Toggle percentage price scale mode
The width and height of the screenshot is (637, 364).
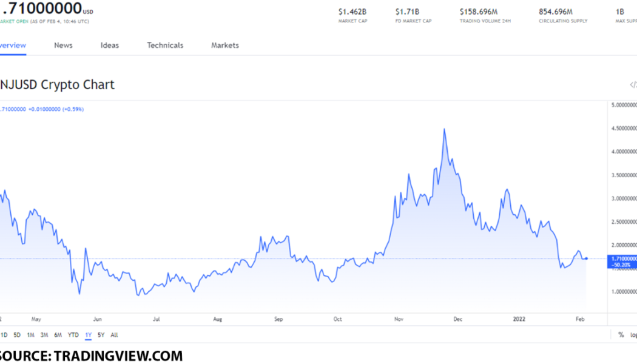(x=620, y=334)
